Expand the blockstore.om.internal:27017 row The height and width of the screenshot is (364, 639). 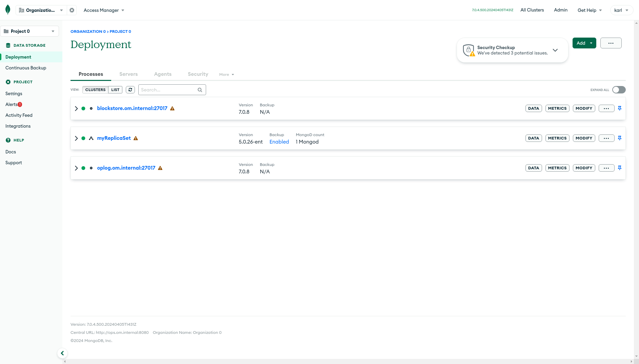tap(76, 108)
